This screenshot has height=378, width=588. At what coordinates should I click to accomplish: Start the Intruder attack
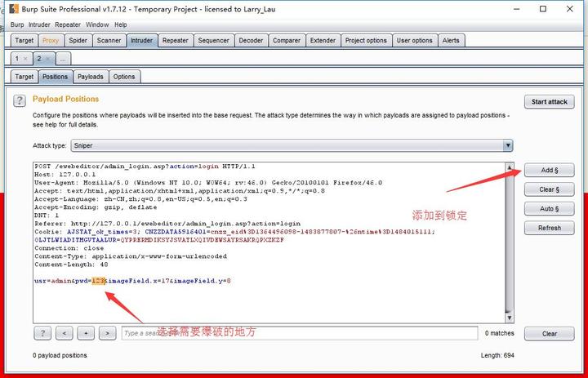550,101
